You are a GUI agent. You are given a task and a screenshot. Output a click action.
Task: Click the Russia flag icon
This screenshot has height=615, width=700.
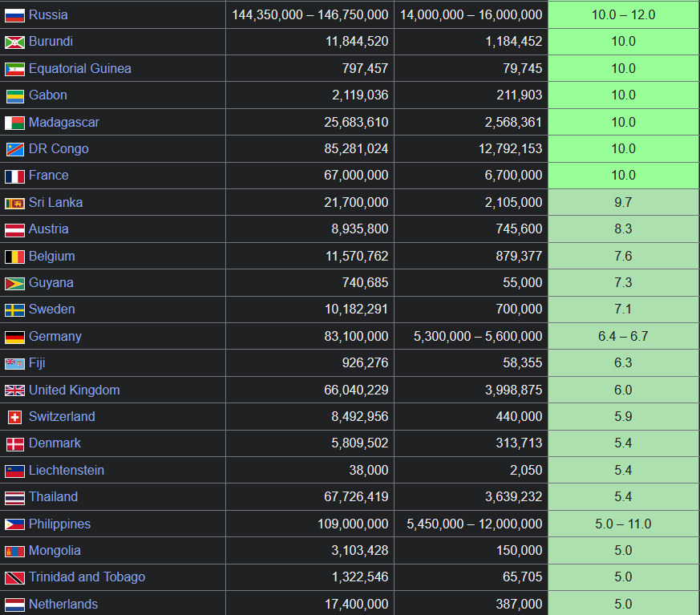point(14,15)
